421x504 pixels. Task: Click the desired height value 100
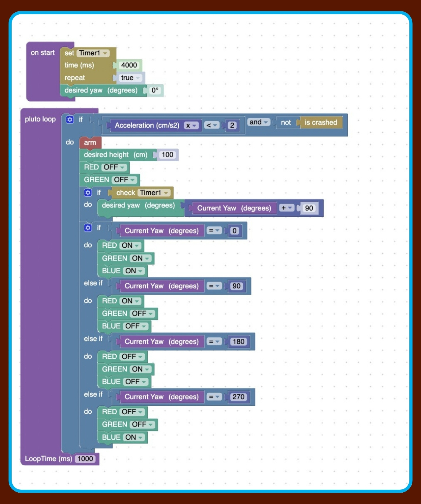(167, 155)
